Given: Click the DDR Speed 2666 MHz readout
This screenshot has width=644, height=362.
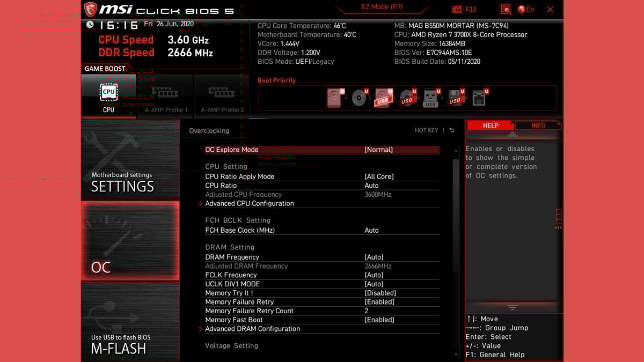Looking at the screenshot, I should (156, 53).
